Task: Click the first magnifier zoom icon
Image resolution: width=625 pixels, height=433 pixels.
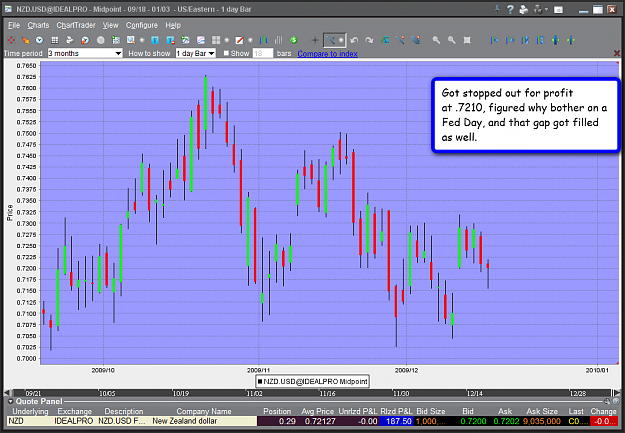Action: [436, 40]
